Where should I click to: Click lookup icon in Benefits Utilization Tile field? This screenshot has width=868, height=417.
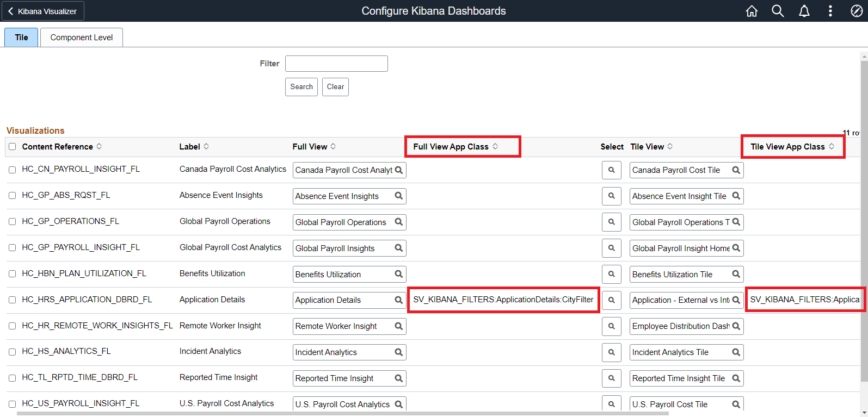coord(736,275)
